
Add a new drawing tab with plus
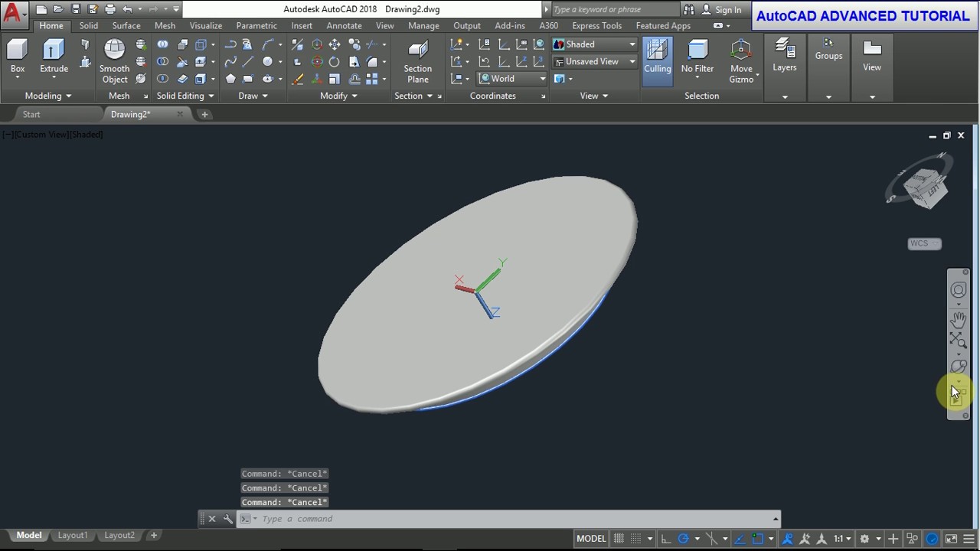point(204,115)
